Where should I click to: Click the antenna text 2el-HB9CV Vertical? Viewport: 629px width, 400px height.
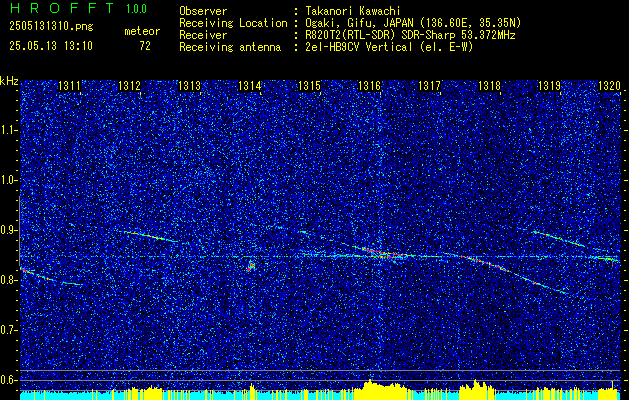pyautogui.click(x=359, y=47)
